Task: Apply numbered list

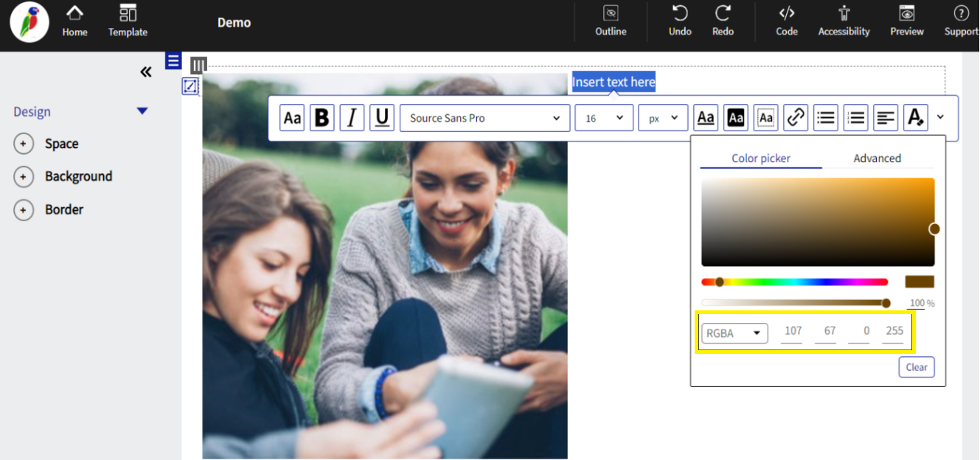Action: tap(855, 117)
